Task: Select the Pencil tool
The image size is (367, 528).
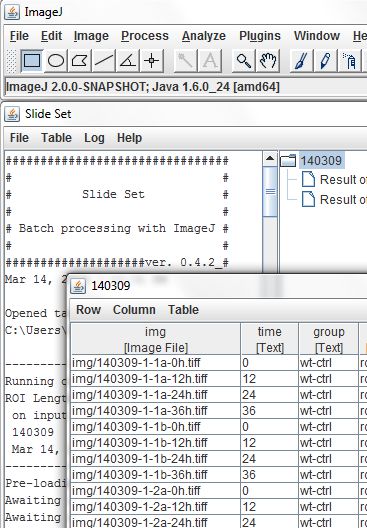Action: coord(325,61)
